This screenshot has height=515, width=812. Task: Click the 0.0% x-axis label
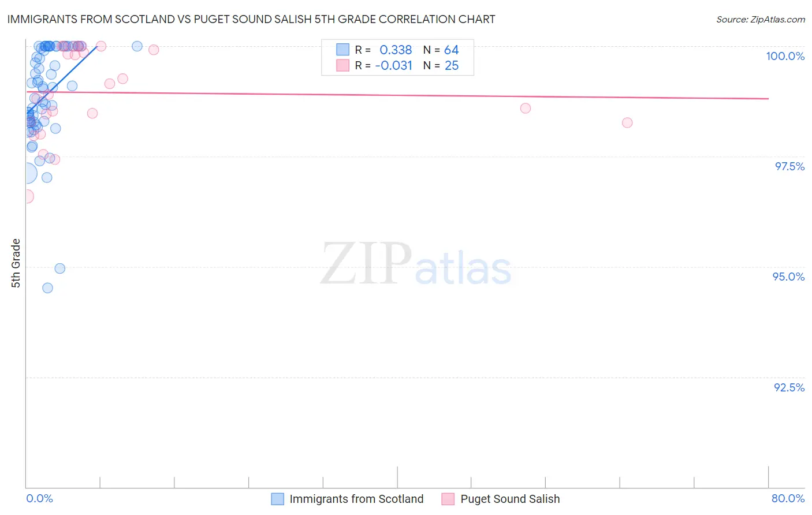click(39, 498)
